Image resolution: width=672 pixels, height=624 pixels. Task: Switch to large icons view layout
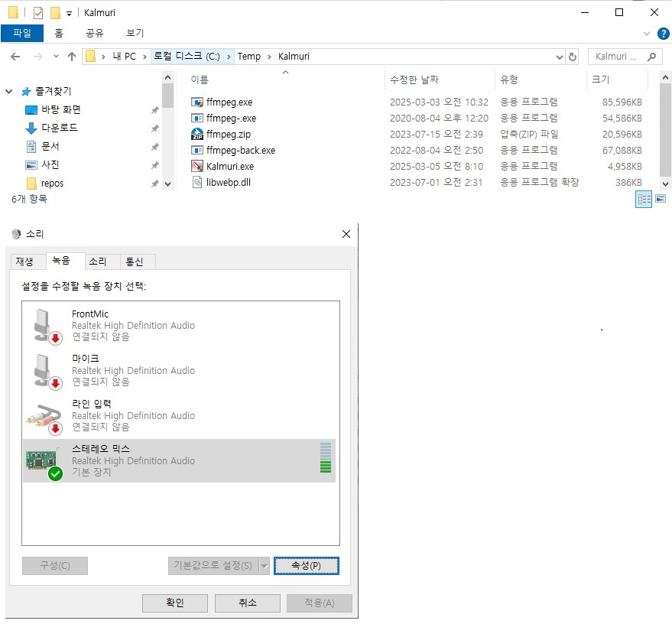point(661,200)
